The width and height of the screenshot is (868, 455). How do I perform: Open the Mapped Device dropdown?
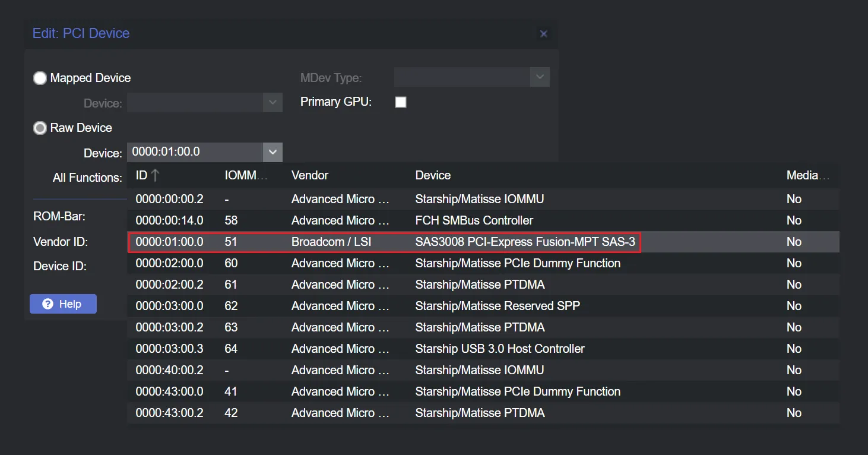(273, 103)
